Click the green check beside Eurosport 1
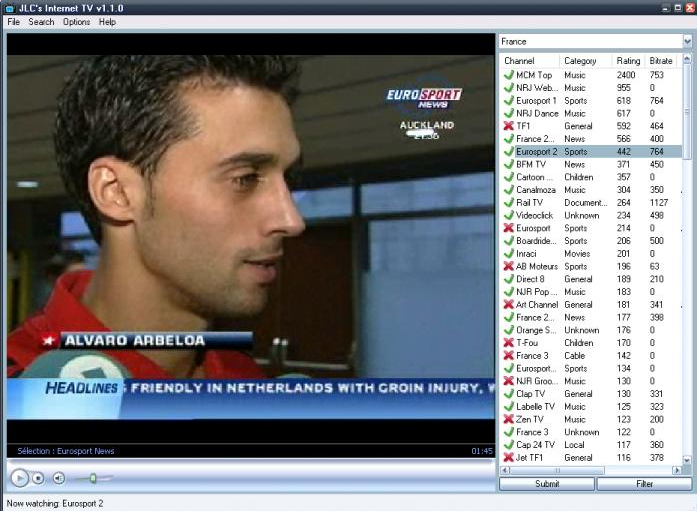Viewport: 697px width, 511px height. pos(509,100)
